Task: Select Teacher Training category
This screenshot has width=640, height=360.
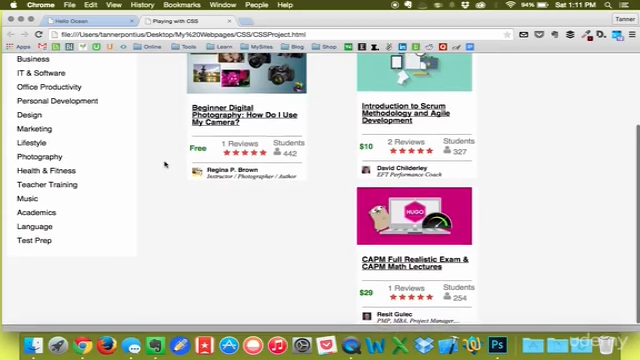Action: coord(47,184)
